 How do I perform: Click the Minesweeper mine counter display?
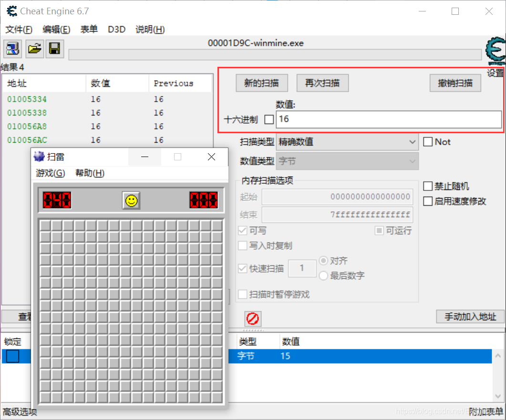click(57, 200)
